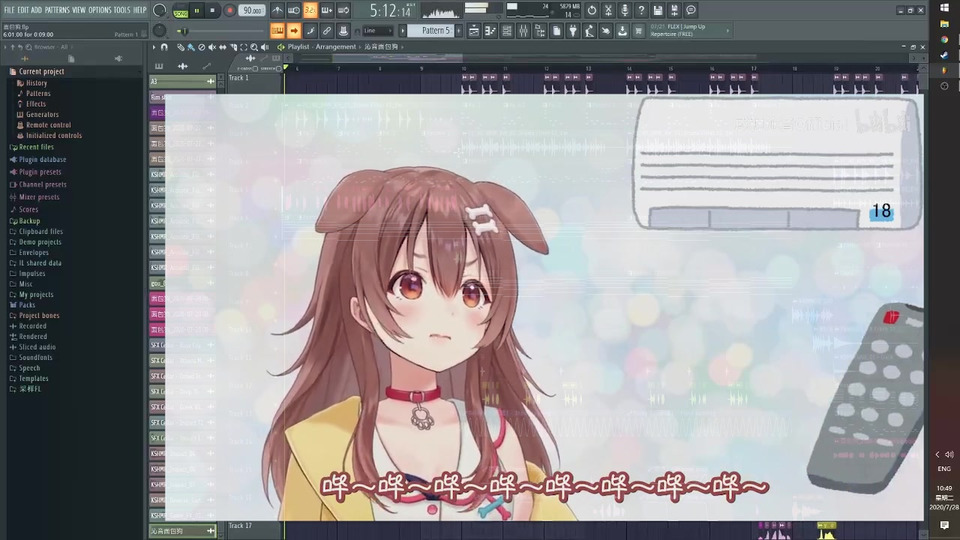Click the shopping cart content library icon

639,31
